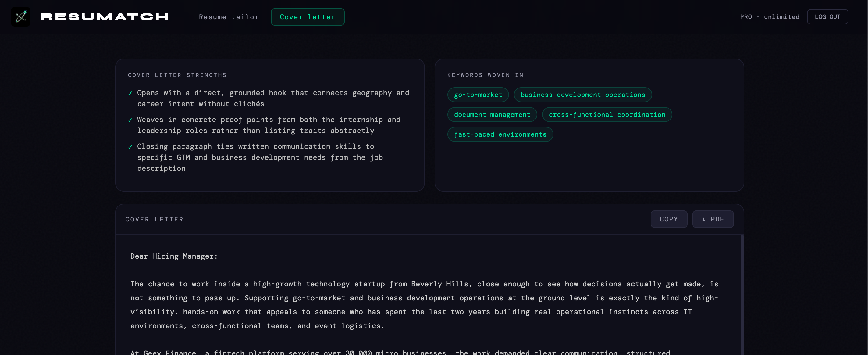Click the PRO unlimited plan label
This screenshot has width=868, height=355.
(x=769, y=17)
